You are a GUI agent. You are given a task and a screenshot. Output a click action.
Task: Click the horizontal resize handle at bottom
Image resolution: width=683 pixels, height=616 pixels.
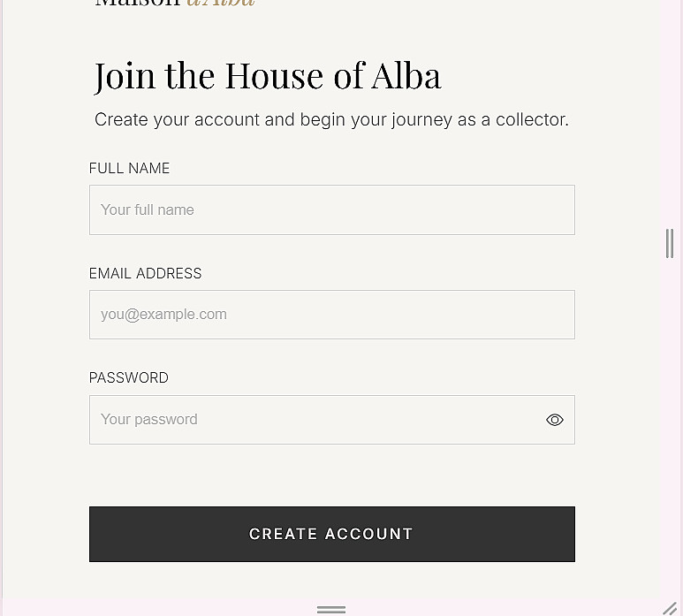(x=331, y=609)
